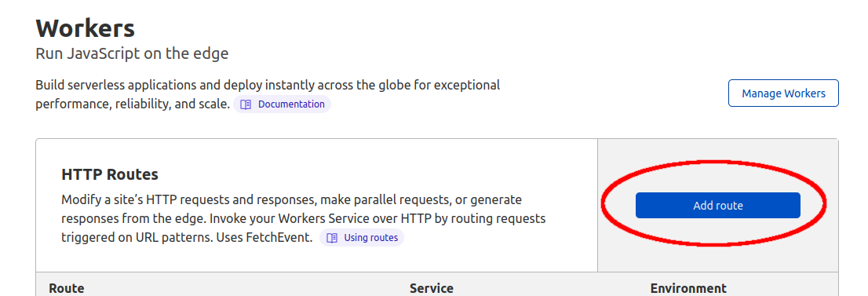Click the HTTP Routes section title
868x296 pixels.
pos(110,174)
